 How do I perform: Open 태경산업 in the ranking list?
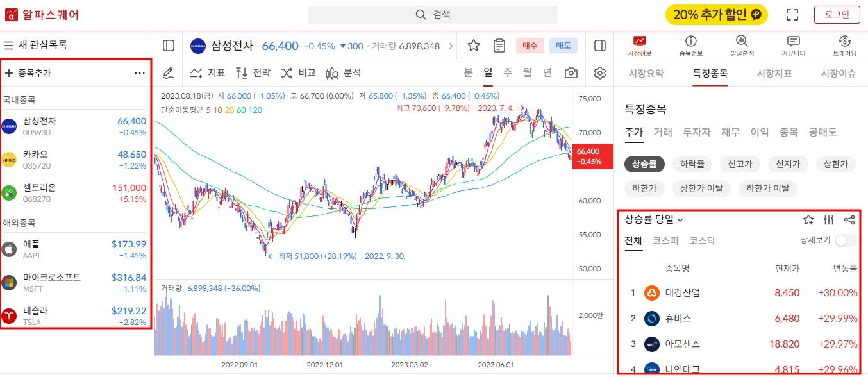coord(742,292)
